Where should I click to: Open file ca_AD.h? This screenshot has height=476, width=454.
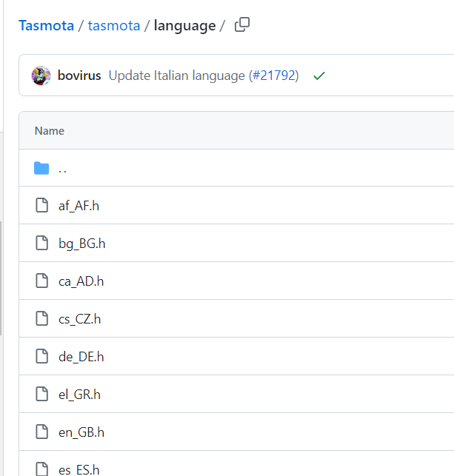(81, 281)
